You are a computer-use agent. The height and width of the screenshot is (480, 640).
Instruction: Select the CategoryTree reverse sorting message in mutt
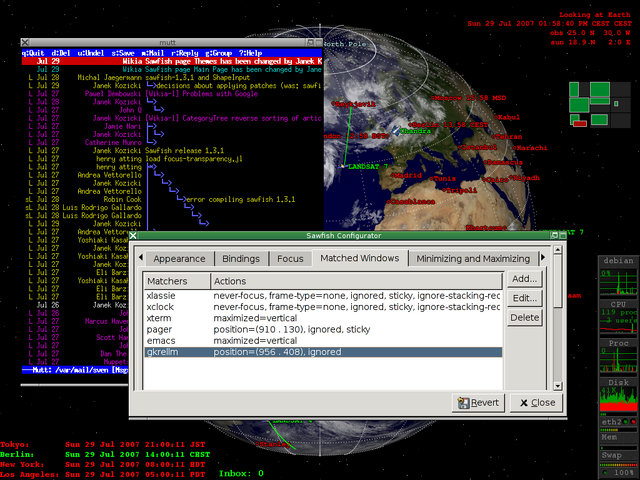pos(172,118)
